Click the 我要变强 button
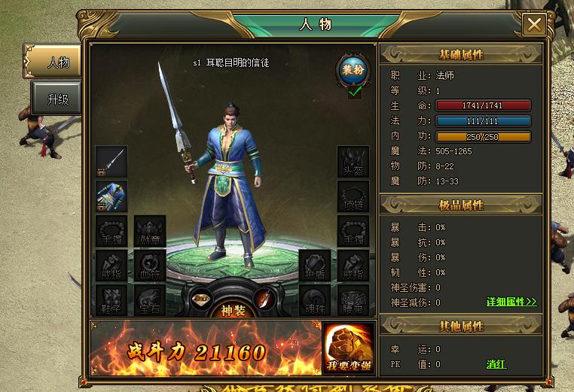The width and height of the screenshot is (574, 392). tap(349, 349)
